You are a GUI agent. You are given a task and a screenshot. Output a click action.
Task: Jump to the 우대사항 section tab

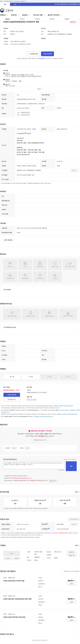37,19
